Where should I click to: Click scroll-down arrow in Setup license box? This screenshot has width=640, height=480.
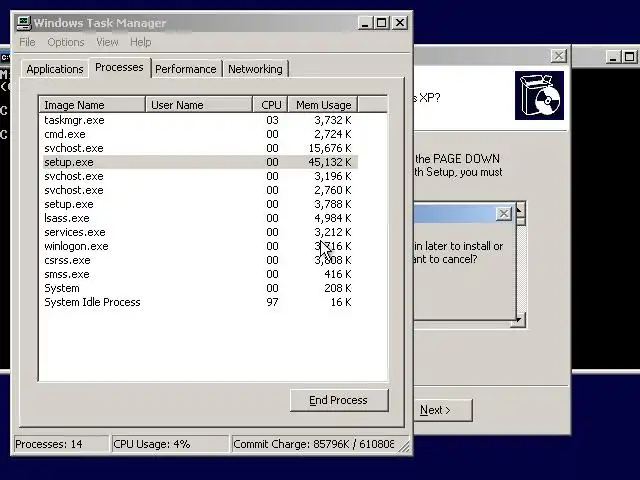tap(520, 320)
